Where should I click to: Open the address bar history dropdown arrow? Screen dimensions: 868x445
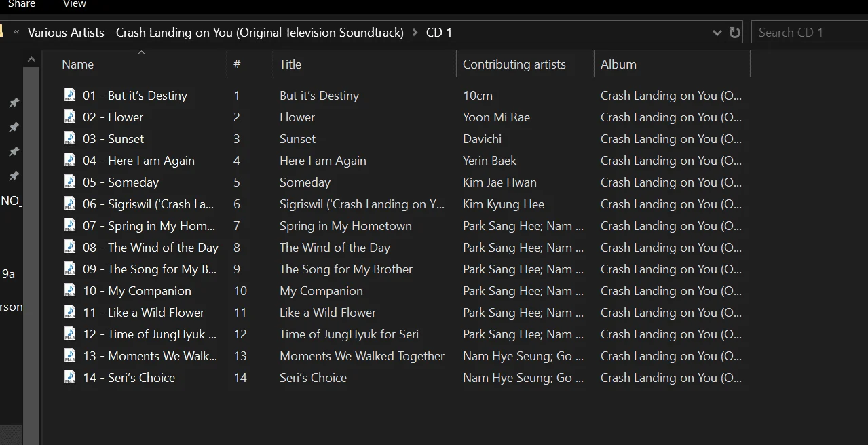(x=717, y=33)
